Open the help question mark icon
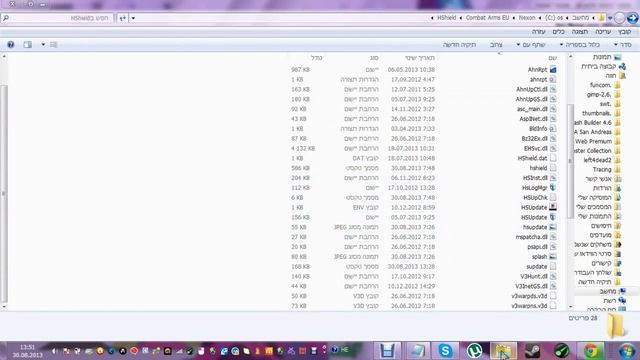The image size is (640, 360). point(11,44)
